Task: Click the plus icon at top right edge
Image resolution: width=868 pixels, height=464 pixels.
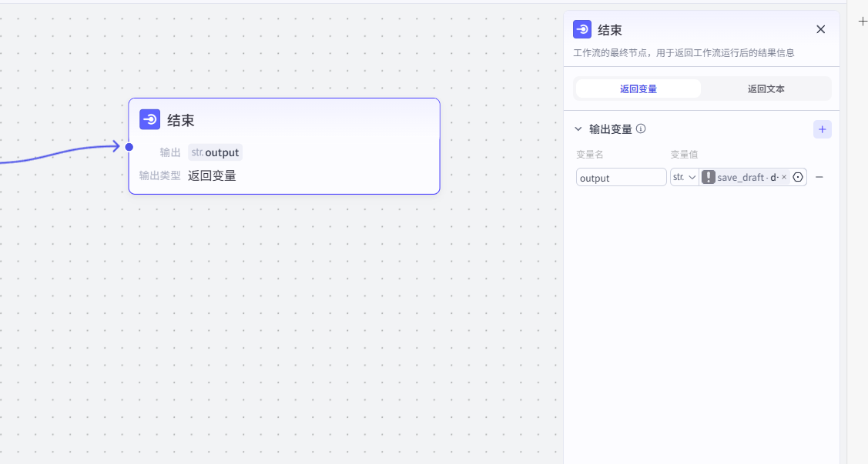Action: [x=863, y=22]
